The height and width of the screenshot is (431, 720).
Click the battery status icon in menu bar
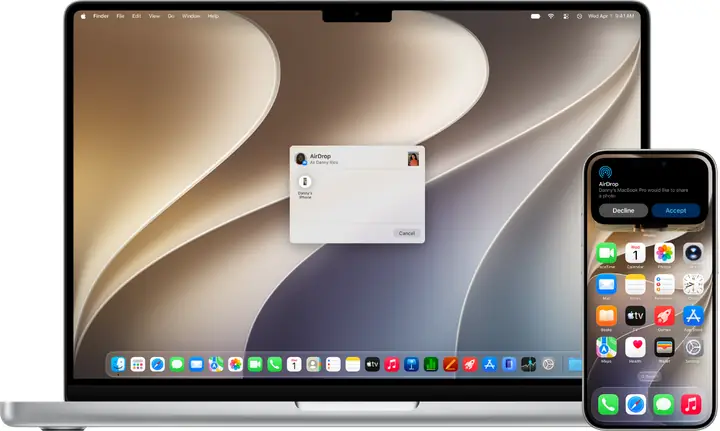535,16
